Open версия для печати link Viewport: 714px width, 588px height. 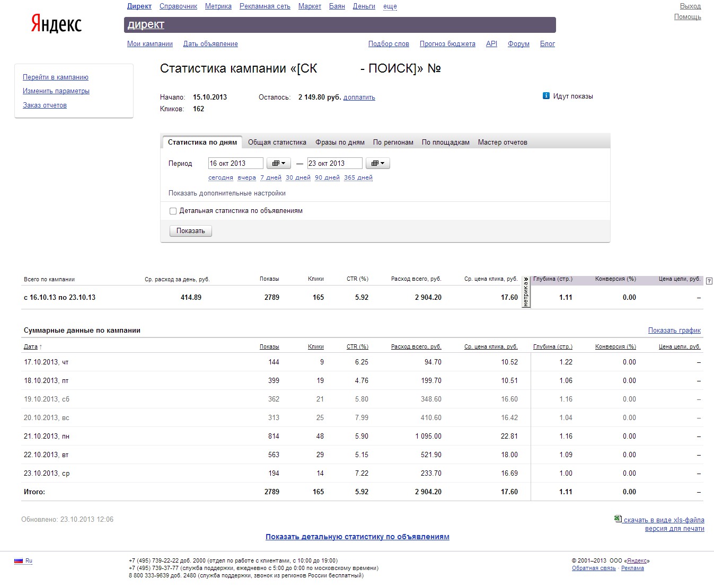click(x=675, y=529)
